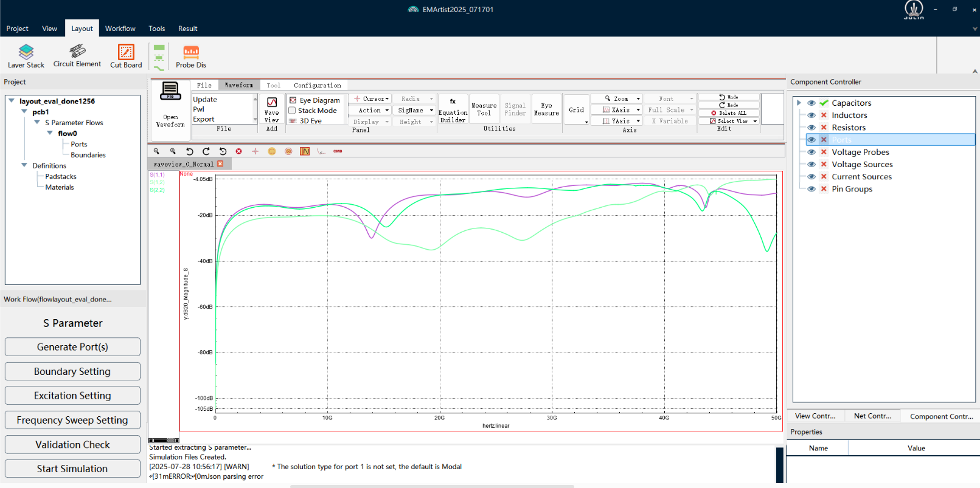Run the Validation Check

[72, 444]
